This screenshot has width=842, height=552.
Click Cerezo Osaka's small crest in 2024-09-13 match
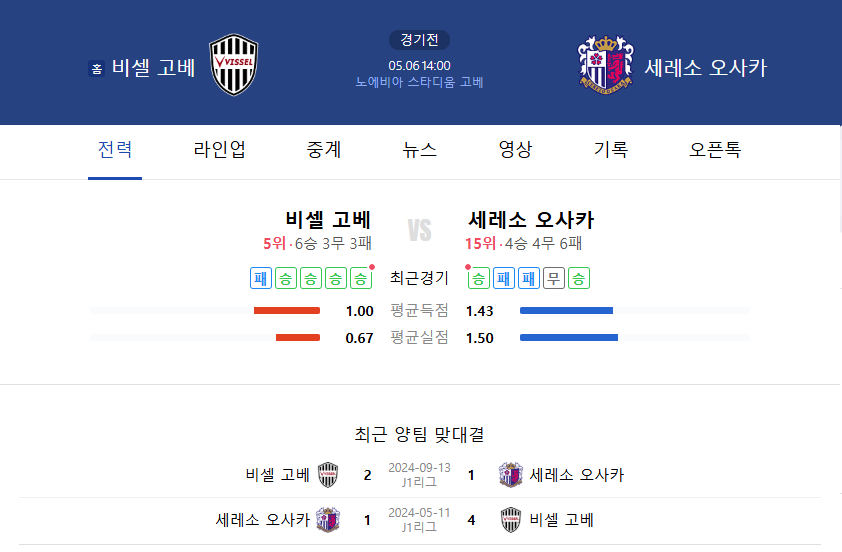(x=510, y=475)
